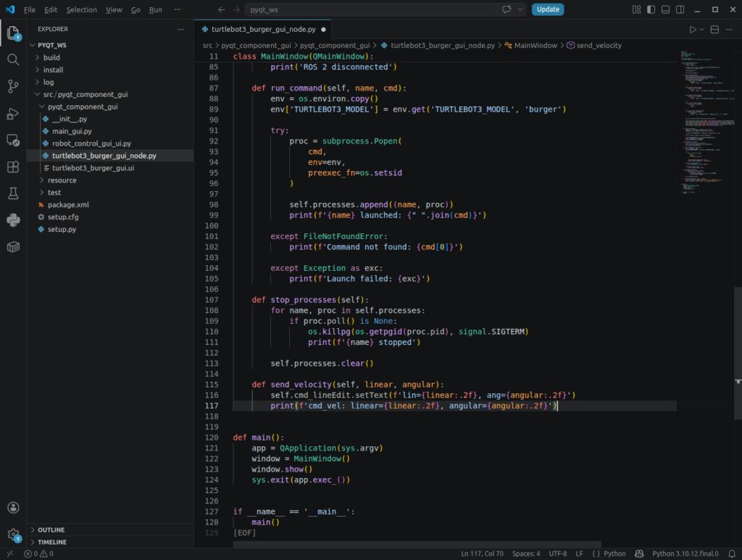This screenshot has width=742, height=560.
Task: Open the Copilot chat icon
Action: tap(507, 9)
